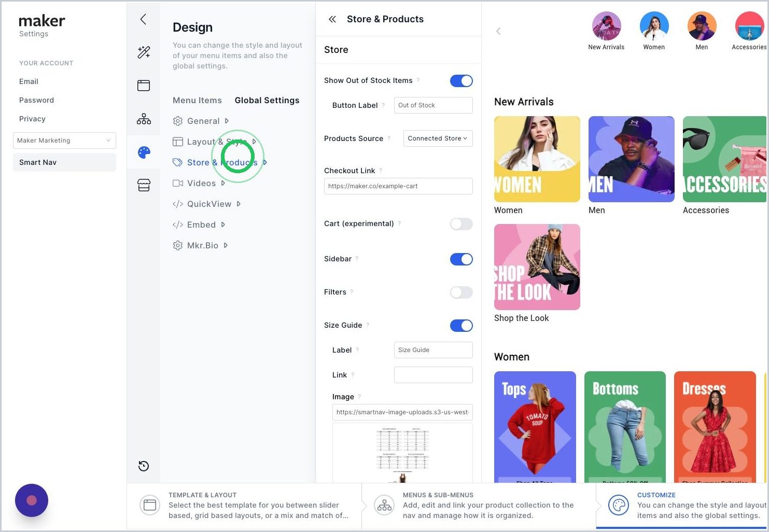This screenshot has height=532, width=769.
Task: Switch to the Global Settings tab
Action: pyautogui.click(x=267, y=100)
